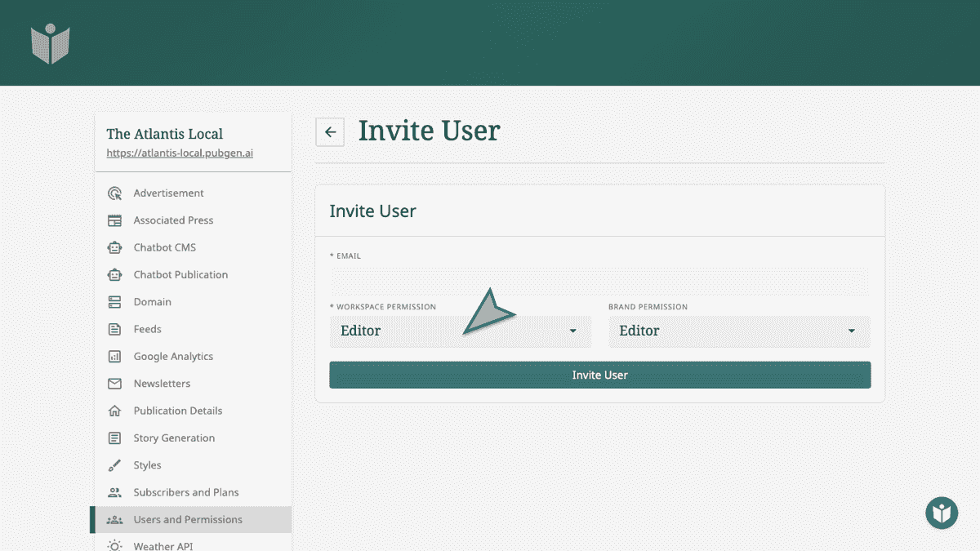This screenshot has height=551, width=980.
Task: Switch to the Users and Permissions section
Action: [188, 519]
